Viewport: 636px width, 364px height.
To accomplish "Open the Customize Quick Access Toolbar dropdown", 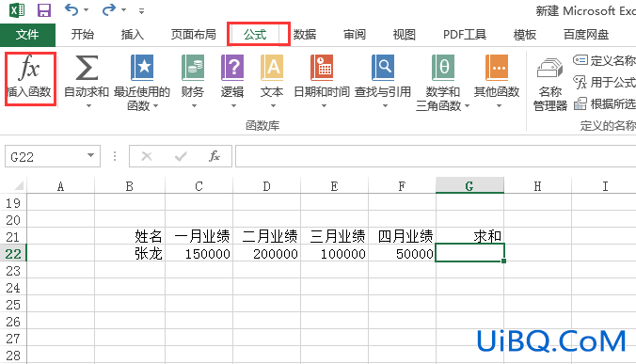I will point(141,11).
